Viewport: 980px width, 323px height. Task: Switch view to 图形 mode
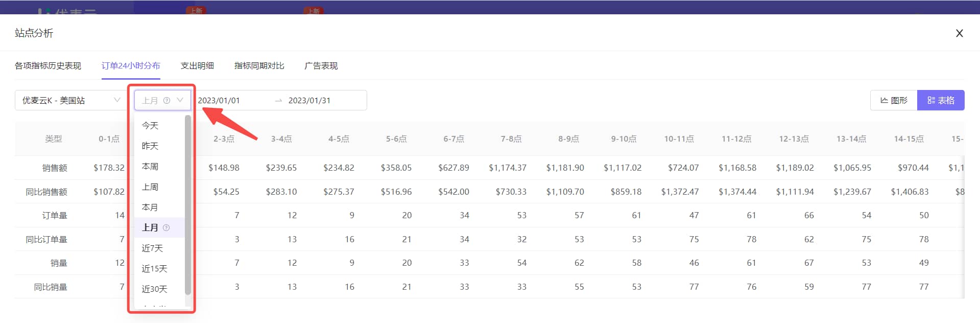click(894, 100)
